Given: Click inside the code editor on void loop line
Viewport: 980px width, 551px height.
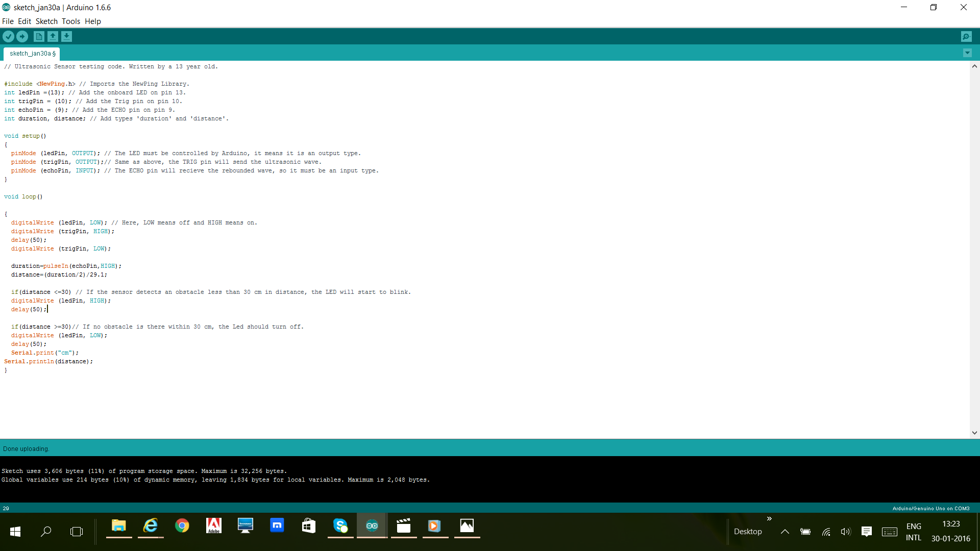Looking at the screenshot, I should (23, 197).
